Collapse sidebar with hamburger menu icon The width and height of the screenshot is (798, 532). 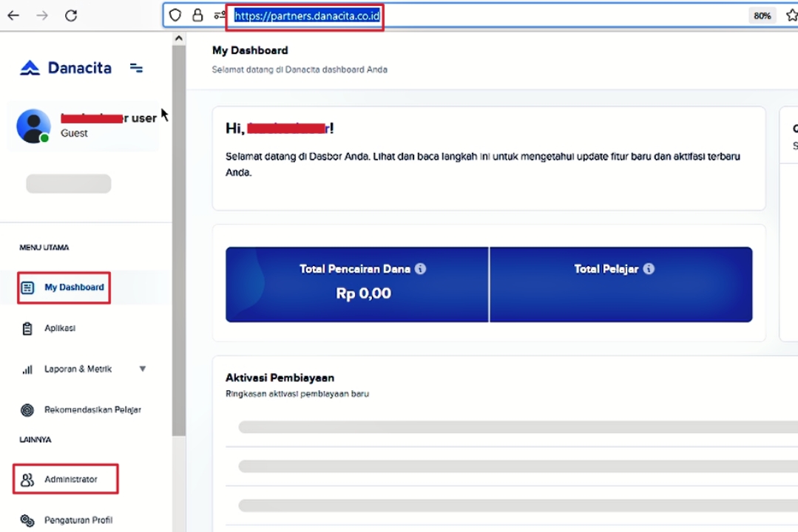[x=136, y=68]
